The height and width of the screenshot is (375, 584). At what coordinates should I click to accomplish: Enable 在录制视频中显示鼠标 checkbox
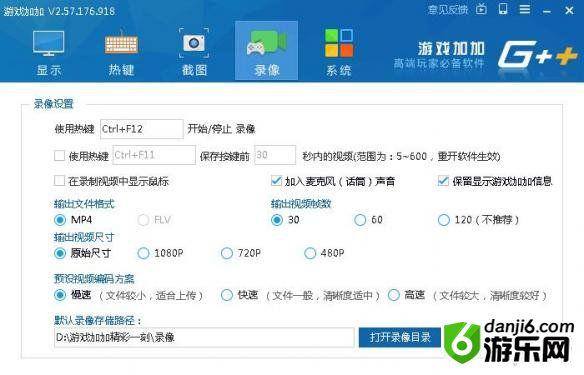tap(60, 181)
